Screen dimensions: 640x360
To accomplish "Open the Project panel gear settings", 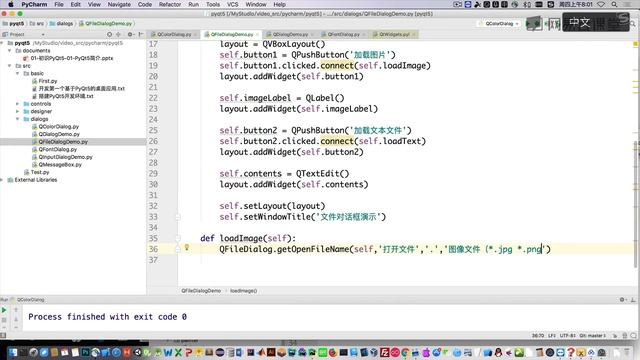I will pos(130,34).
